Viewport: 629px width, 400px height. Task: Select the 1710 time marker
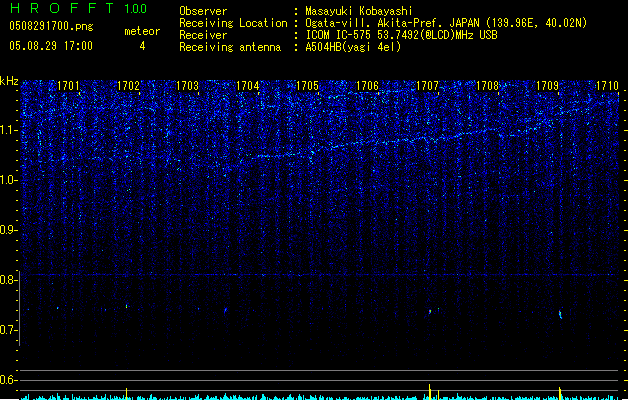pos(607,86)
